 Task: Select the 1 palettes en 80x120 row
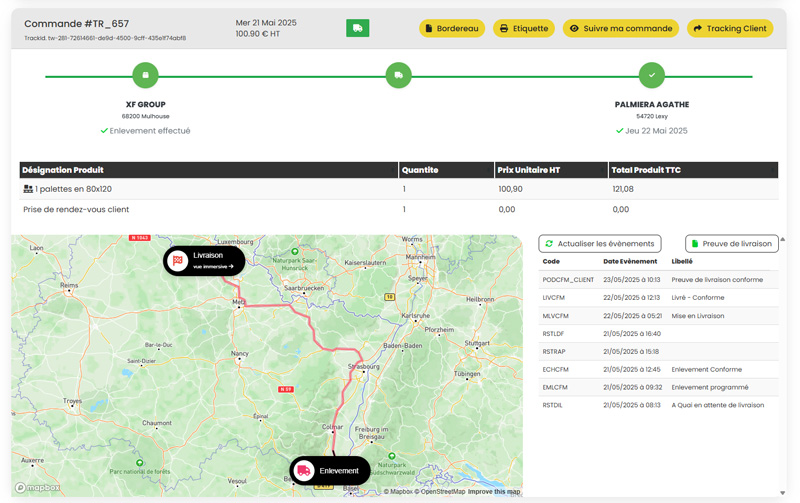pos(399,189)
